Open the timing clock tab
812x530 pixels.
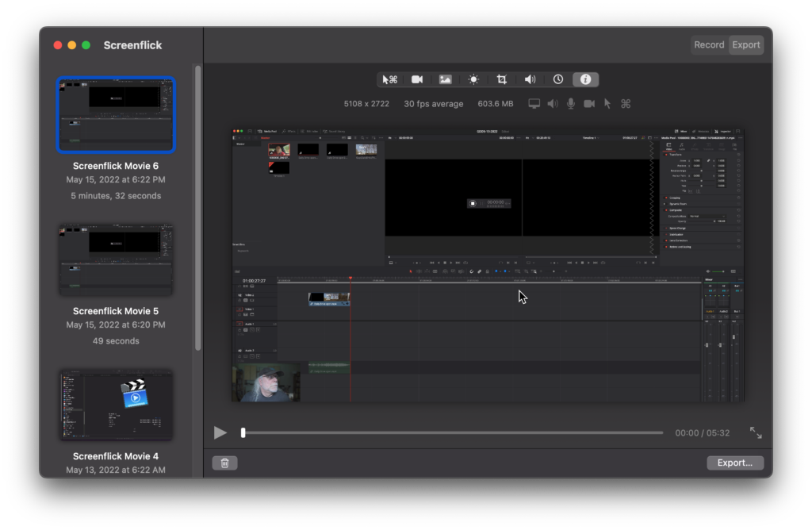pos(557,79)
